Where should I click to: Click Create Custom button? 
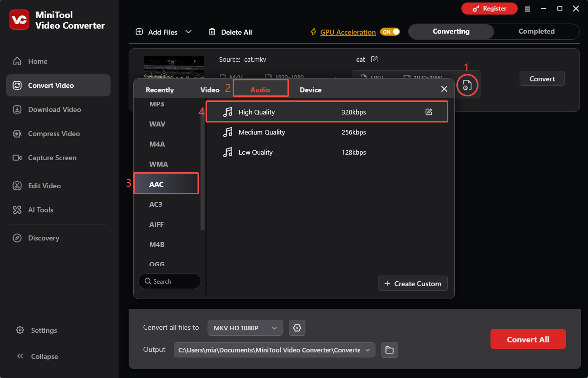click(413, 284)
